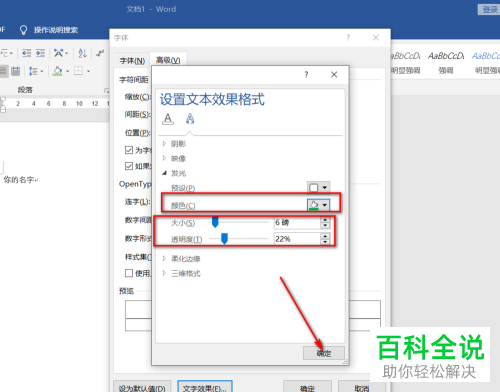Image resolution: width=500 pixels, height=392 pixels.
Task: Click help question mark in effects dialog
Action: click(x=306, y=75)
